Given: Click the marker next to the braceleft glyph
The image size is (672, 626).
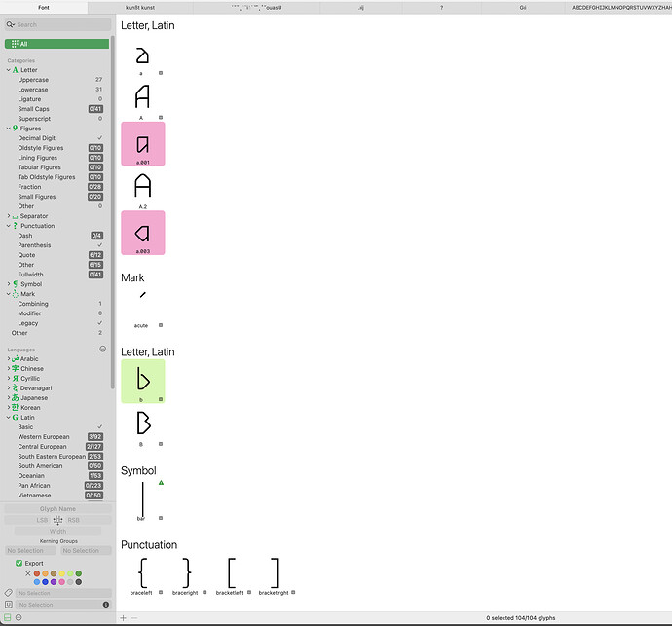Looking at the screenshot, I should [161, 592].
